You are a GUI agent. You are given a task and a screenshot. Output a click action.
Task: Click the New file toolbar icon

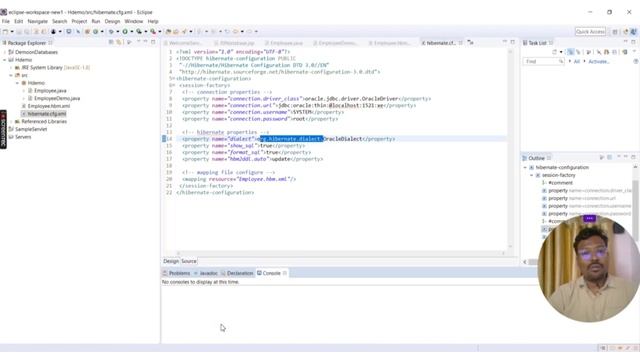5,31
